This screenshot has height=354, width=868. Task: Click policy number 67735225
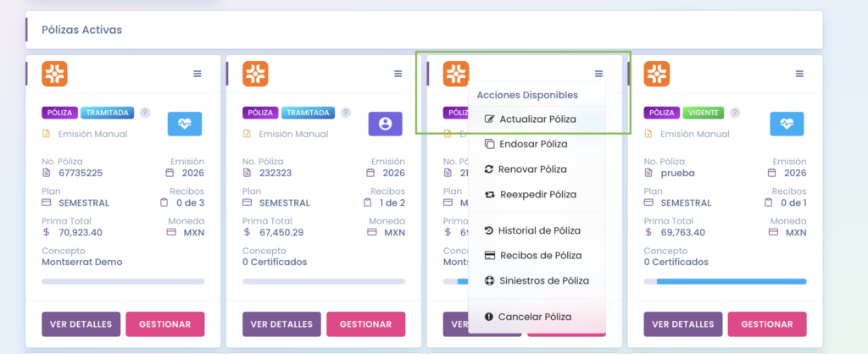pyautogui.click(x=81, y=173)
